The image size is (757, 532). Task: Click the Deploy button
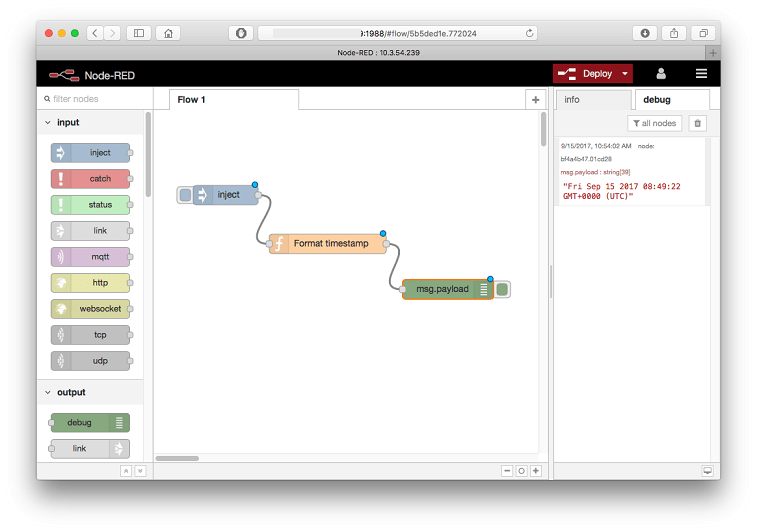586,74
